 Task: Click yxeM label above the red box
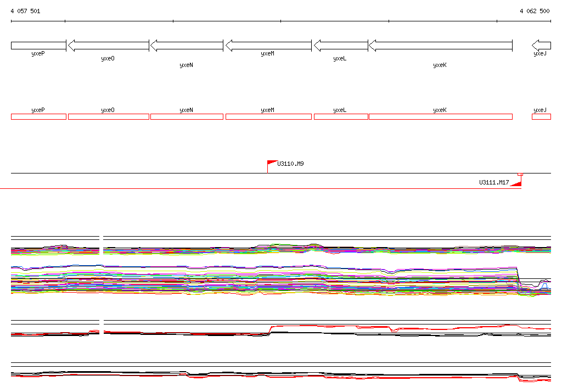click(268, 110)
